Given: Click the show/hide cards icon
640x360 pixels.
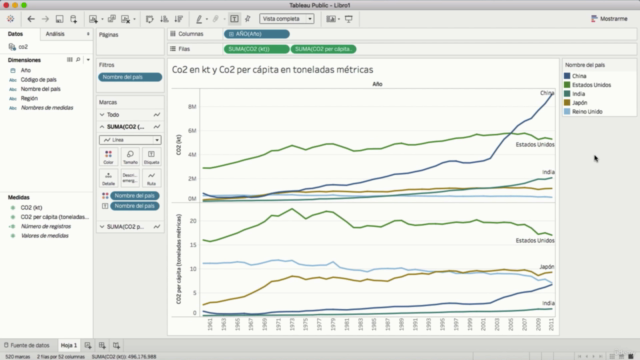Looking at the screenshot, I should (331, 19).
